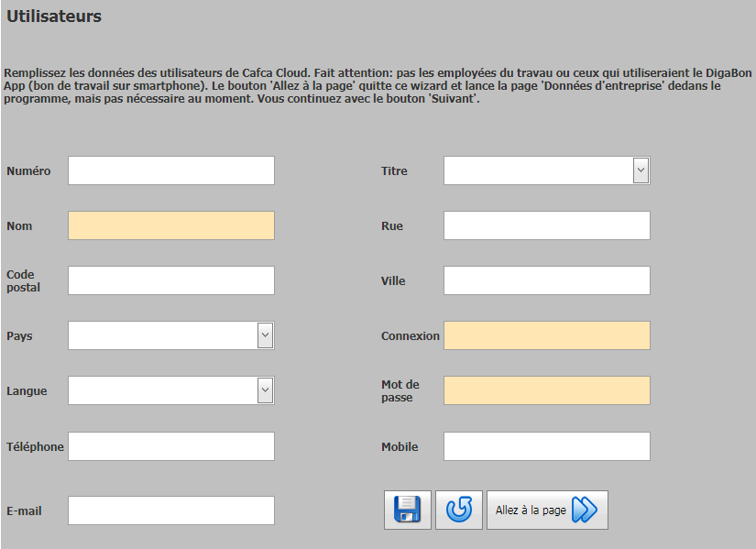Image resolution: width=756 pixels, height=549 pixels.
Task: Select the Téléphone text box
Action: 171,446
